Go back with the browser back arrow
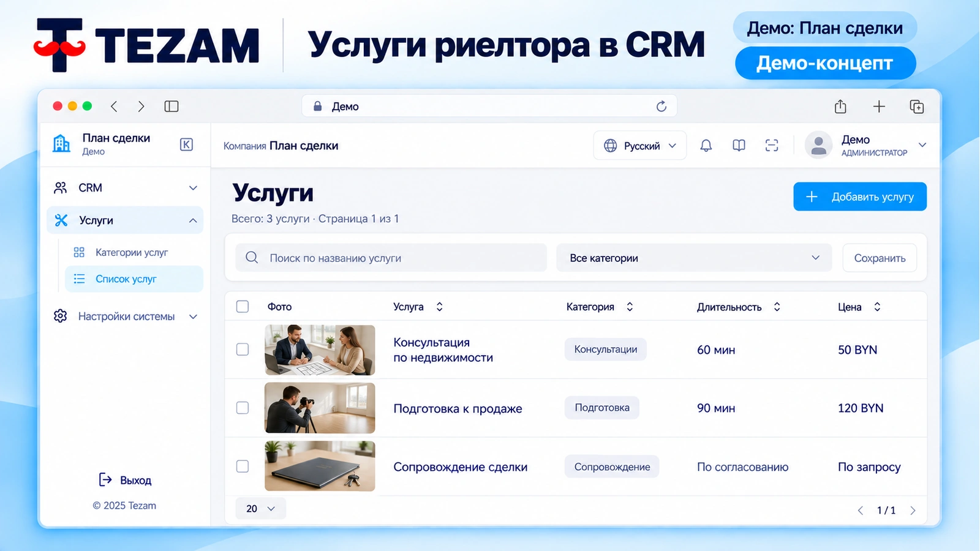 (114, 107)
